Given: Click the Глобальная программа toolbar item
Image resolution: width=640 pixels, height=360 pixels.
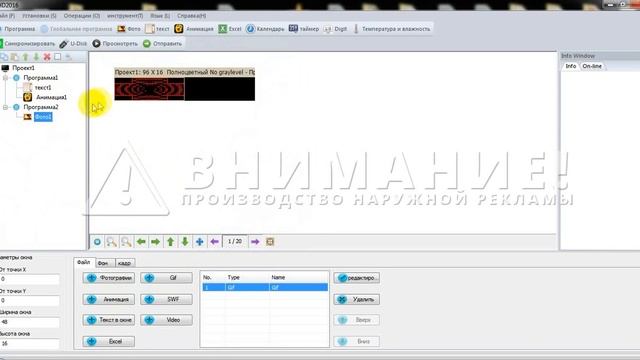Looking at the screenshot, I should 76,29.
